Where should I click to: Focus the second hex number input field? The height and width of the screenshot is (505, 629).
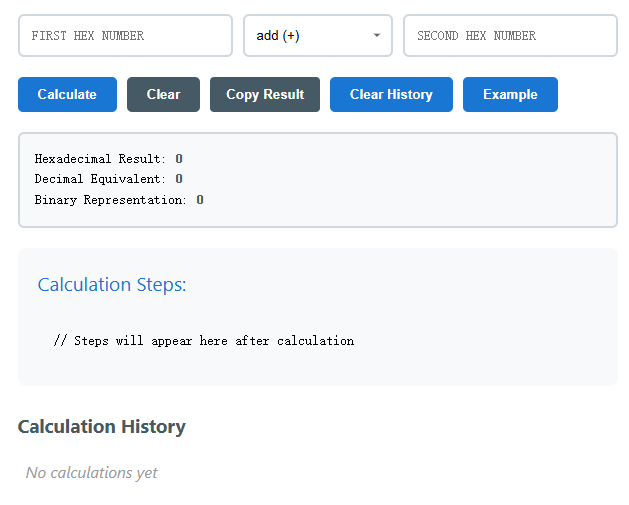click(510, 36)
